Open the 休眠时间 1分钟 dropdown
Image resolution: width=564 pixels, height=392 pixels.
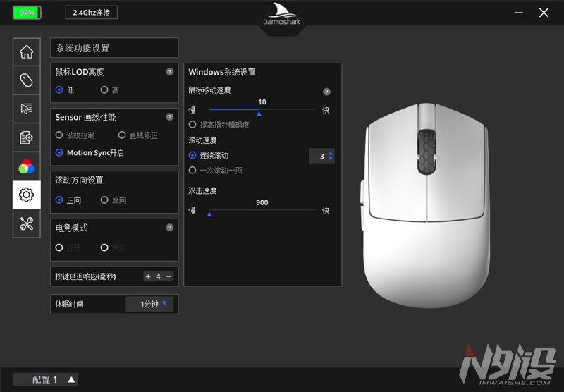point(150,304)
